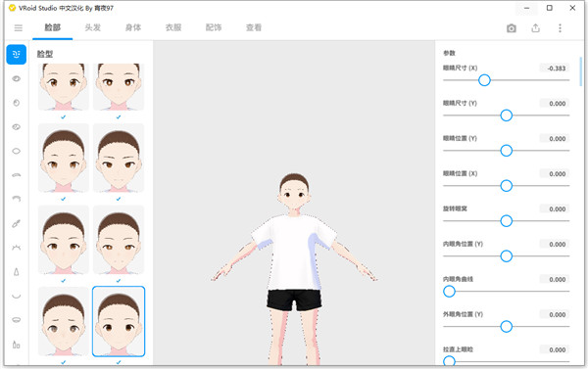Click the 内眼角曲线 value field
The width and height of the screenshot is (588, 369).
(555, 280)
